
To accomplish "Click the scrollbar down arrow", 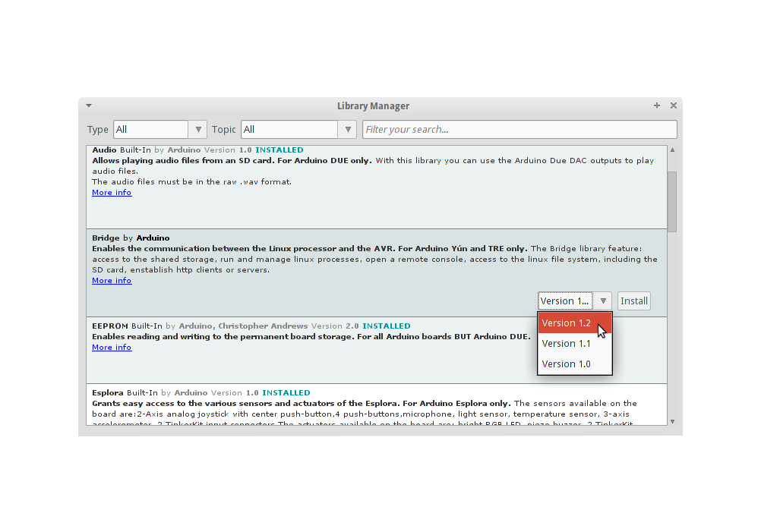I will [x=672, y=421].
